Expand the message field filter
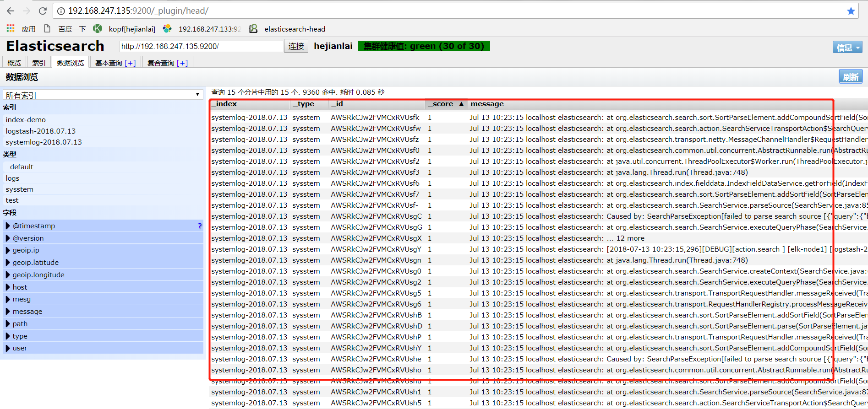 pyautogui.click(x=8, y=312)
